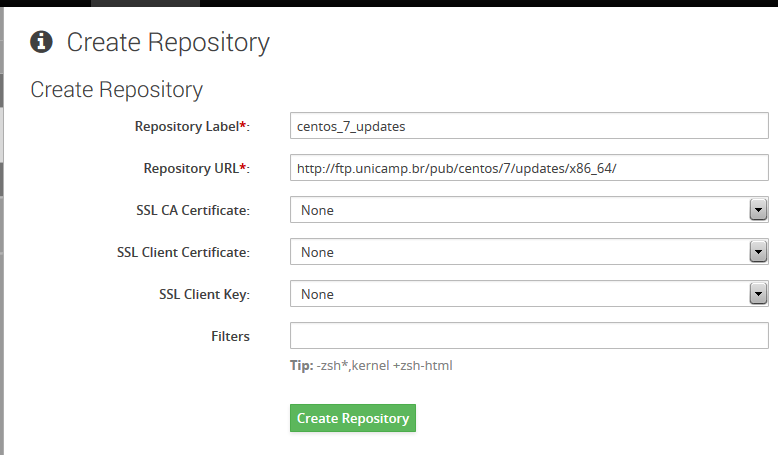Image resolution: width=778 pixels, height=455 pixels.
Task: Focus the Repository Label field with centos_7_updates
Action: (529, 126)
